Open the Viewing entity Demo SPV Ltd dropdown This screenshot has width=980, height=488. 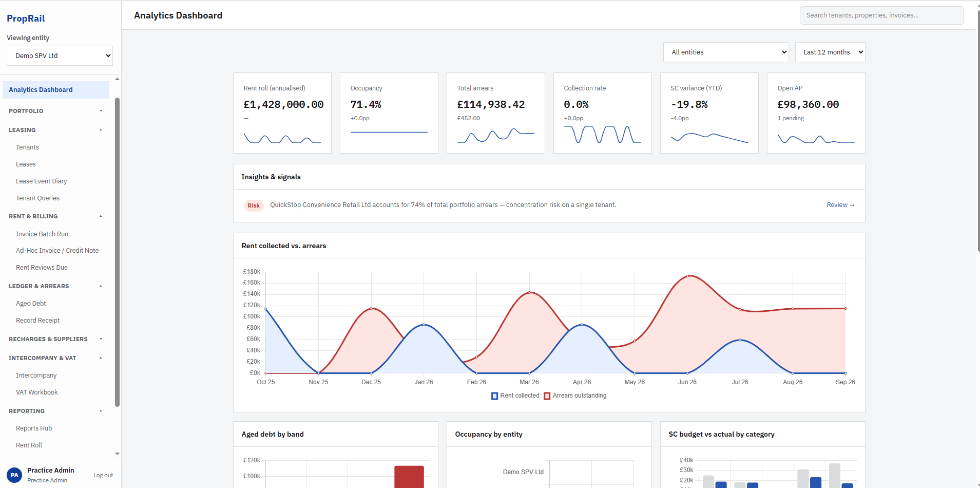pos(60,55)
